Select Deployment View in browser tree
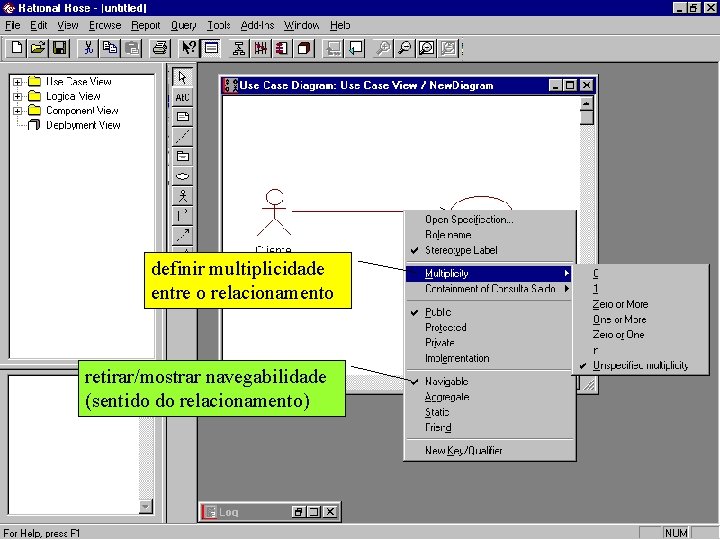Screen dimensions: 720x540 83,125
